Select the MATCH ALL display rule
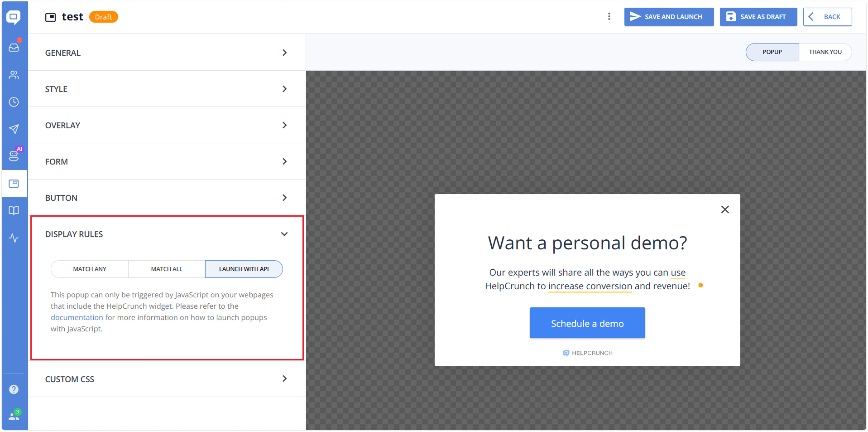The image size is (868, 432). (166, 269)
